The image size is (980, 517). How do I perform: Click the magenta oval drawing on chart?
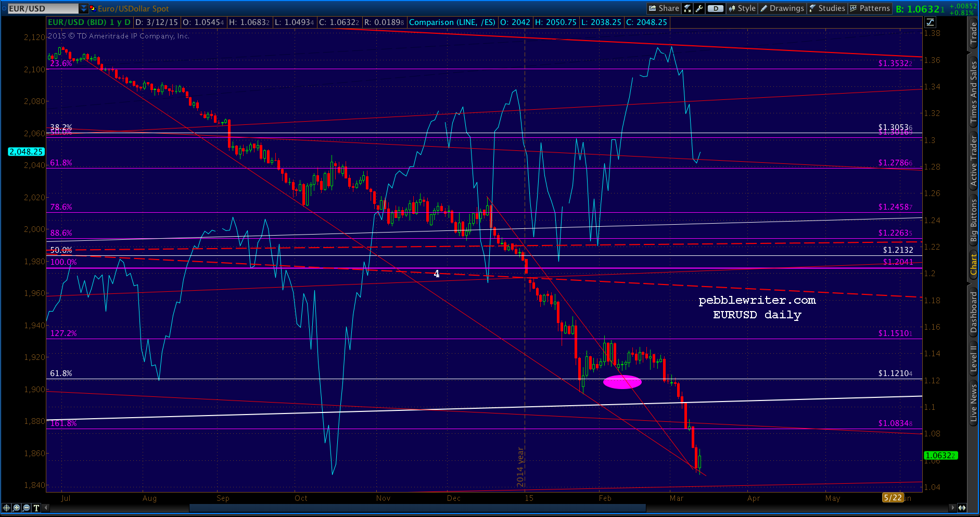tap(622, 382)
